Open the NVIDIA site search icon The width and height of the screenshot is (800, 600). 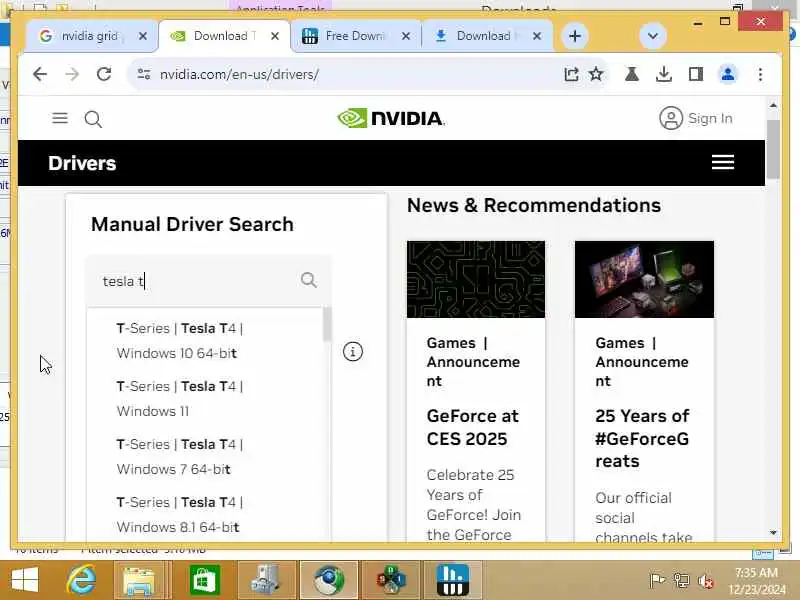point(93,119)
